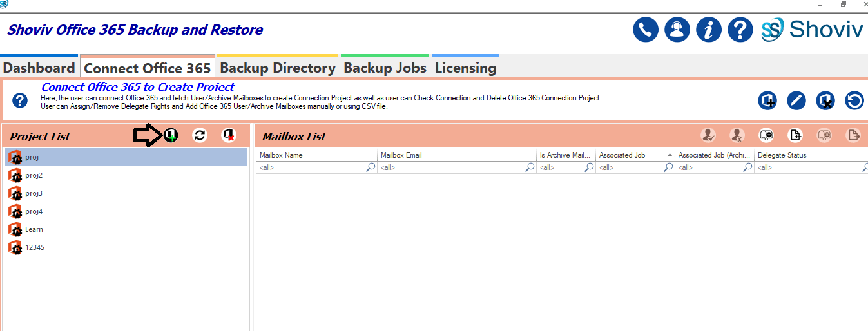868x331 pixels.
Task: Restore down the application window
Action: pyautogui.click(x=844, y=4)
